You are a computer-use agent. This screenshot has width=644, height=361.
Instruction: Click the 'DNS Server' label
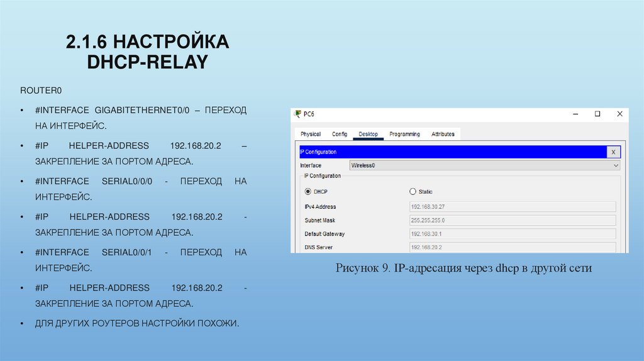[x=319, y=248]
